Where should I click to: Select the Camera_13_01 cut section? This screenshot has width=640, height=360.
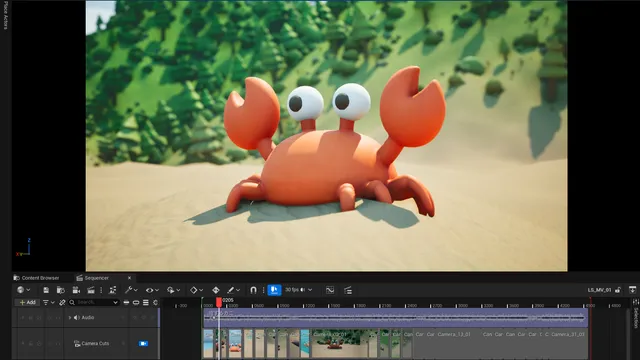(x=458, y=344)
